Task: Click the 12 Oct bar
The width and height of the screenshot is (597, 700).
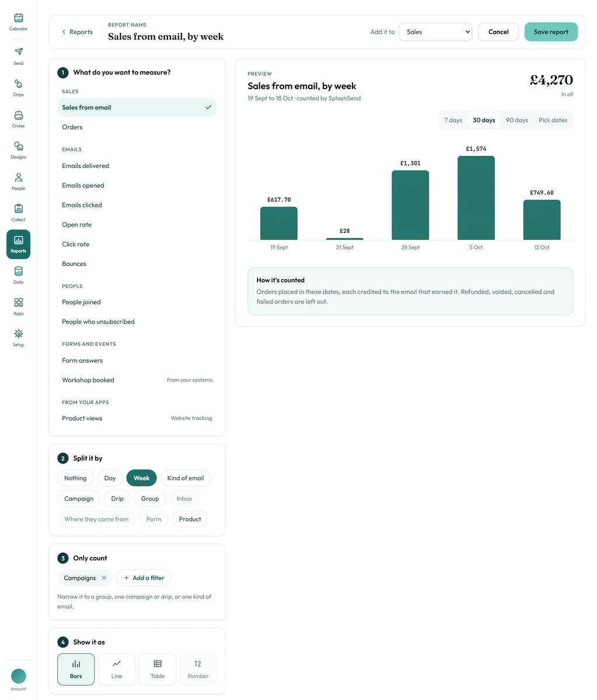Action: 542,220
